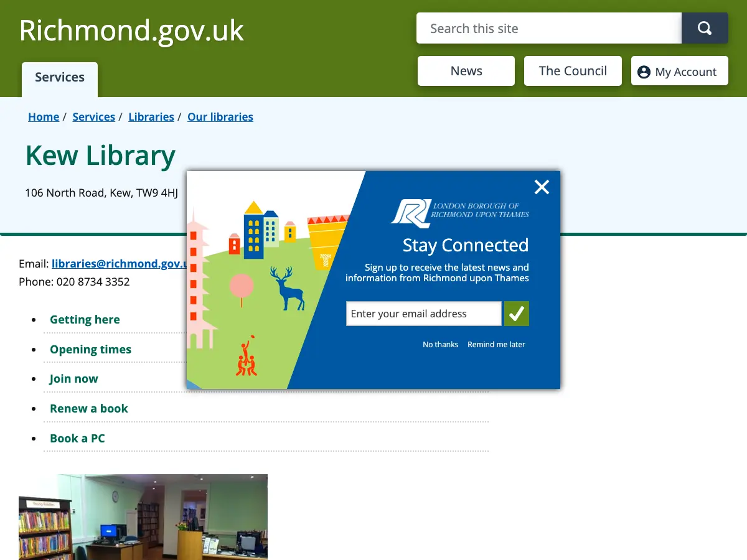
Task: Go to Our libraries breadcrumb
Action: coord(220,117)
